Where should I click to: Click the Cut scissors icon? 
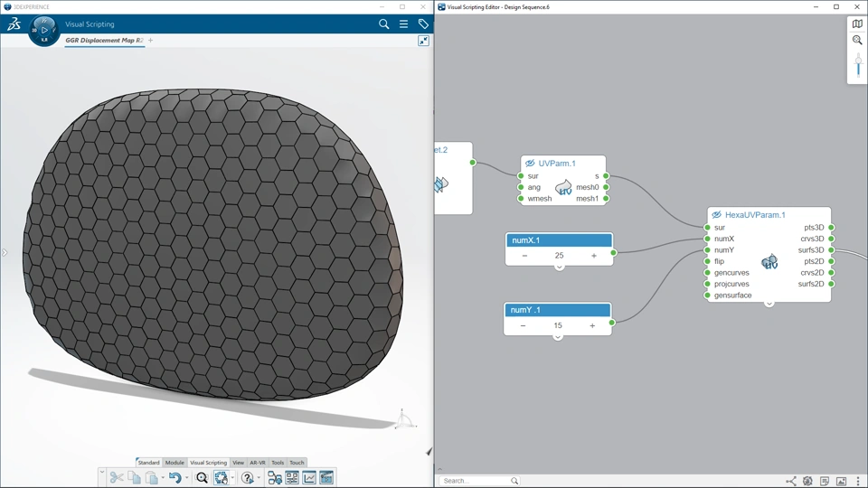pyautogui.click(x=117, y=477)
